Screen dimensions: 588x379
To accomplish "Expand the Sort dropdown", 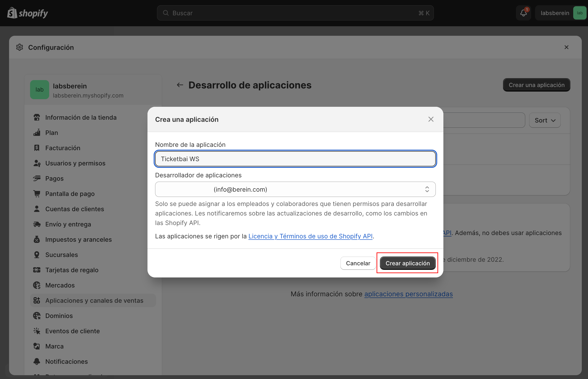I will (x=545, y=120).
